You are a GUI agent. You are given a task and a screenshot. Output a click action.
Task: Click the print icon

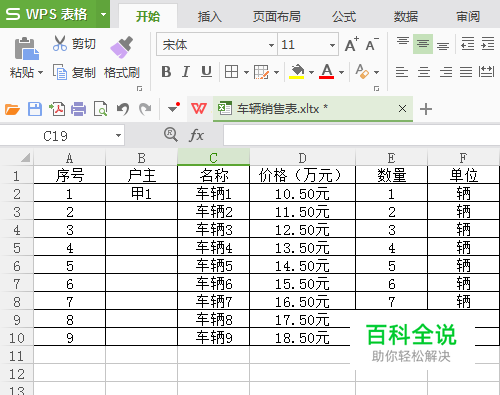coord(78,109)
